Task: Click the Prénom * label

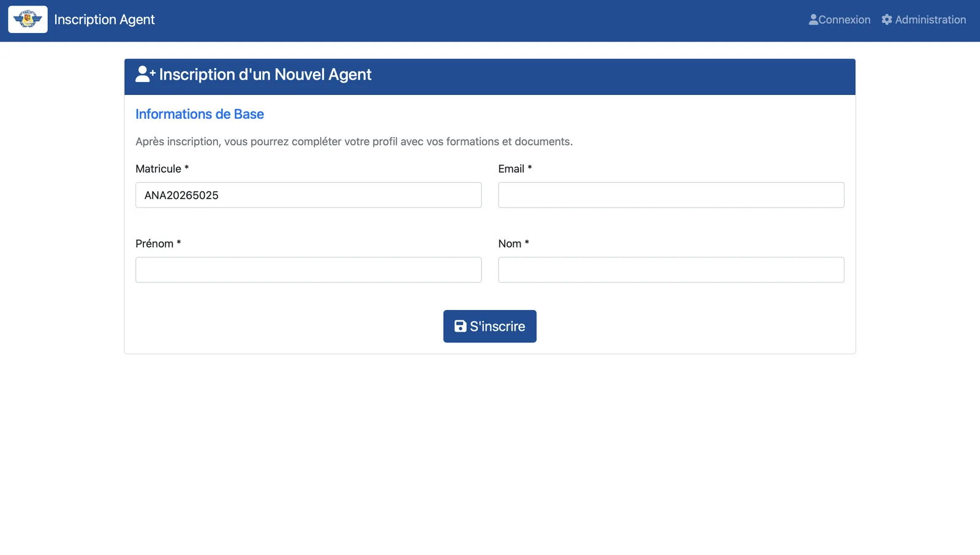Action: point(158,243)
